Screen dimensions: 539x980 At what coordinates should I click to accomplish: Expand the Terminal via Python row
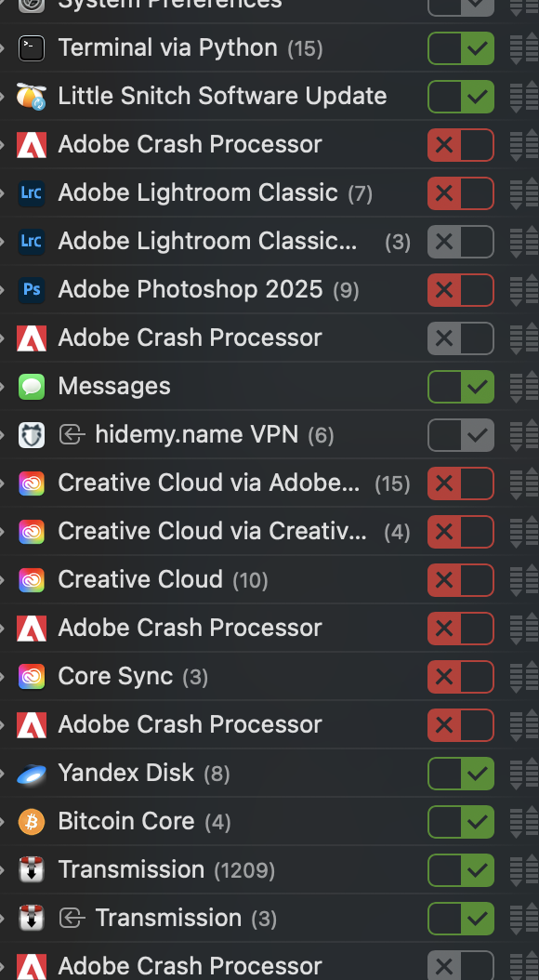[x=3, y=48]
